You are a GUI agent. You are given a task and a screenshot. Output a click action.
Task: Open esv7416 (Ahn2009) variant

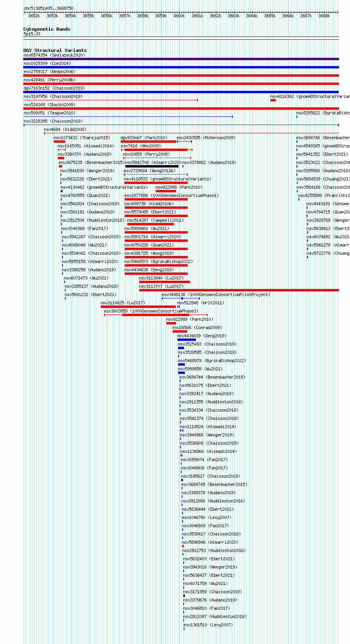[140, 146]
